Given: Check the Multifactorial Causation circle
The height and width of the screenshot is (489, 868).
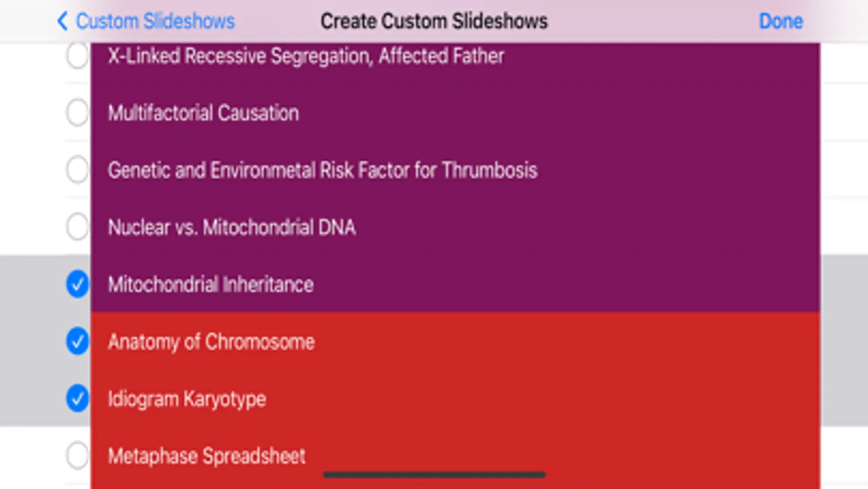Looking at the screenshot, I should tap(77, 113).
